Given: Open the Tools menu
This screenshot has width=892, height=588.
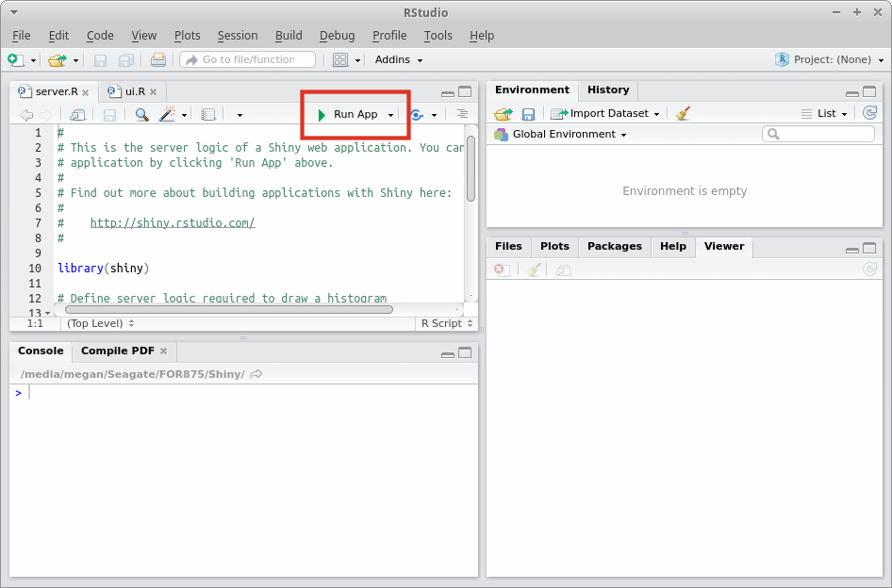Looking at the screenshot, I should pyautogui.click(x=438, y=35).
